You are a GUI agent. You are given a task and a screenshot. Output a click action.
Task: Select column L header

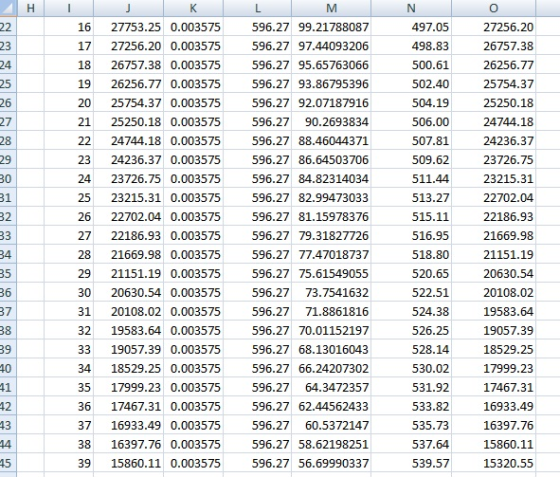[257, 8]
